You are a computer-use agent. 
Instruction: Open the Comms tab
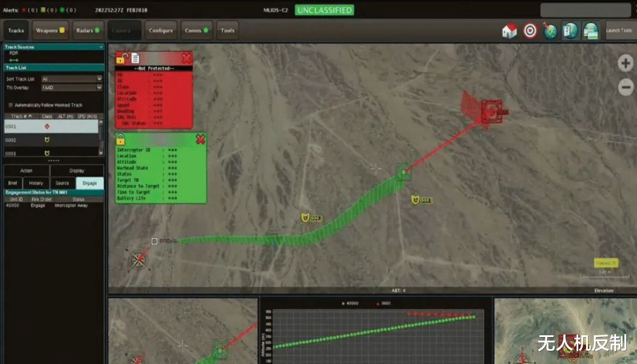click(x=196, y=31)
